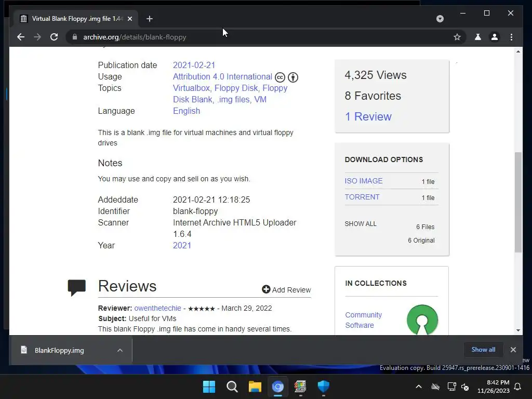Open the Windows Security shield taskbar icon
The width and height of the screenshot is (532, 399).
323,387
